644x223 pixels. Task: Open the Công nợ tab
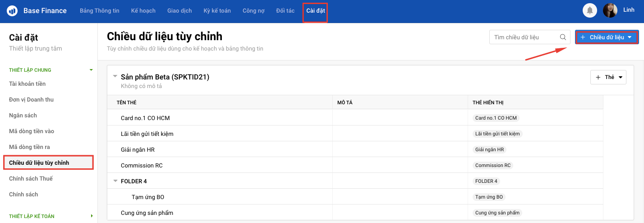point(253,10)
